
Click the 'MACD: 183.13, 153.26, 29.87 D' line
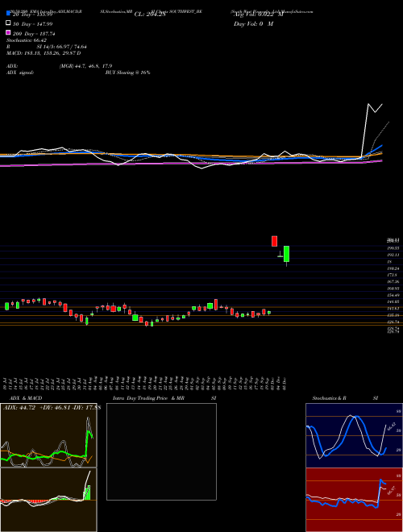click(44, 53)
